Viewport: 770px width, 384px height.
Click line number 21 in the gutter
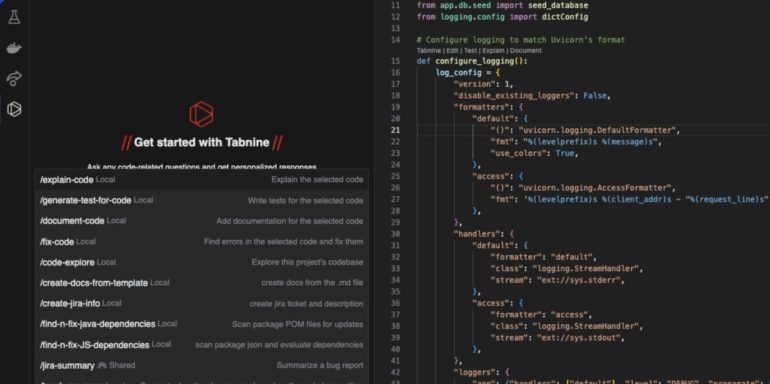point(395,130)
